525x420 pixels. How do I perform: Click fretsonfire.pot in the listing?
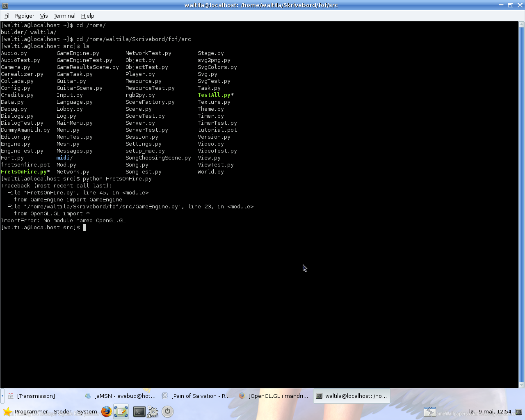(25, 165)
